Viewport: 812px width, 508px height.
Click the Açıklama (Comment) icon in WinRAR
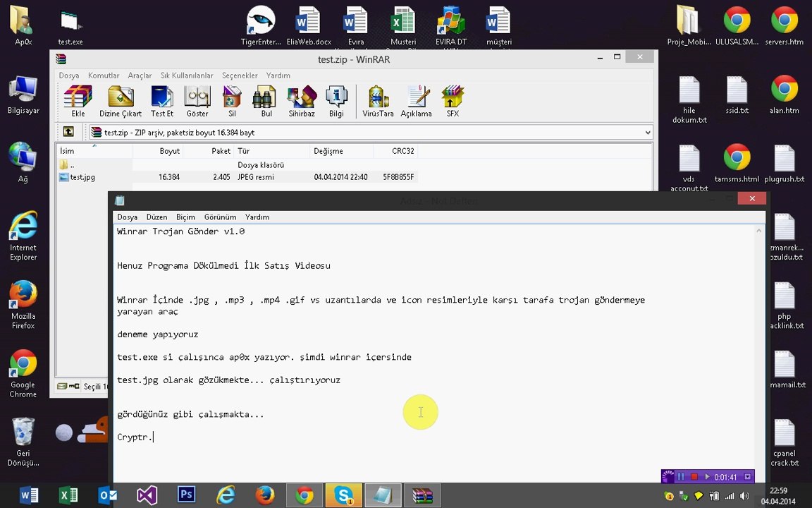point(417,101)
